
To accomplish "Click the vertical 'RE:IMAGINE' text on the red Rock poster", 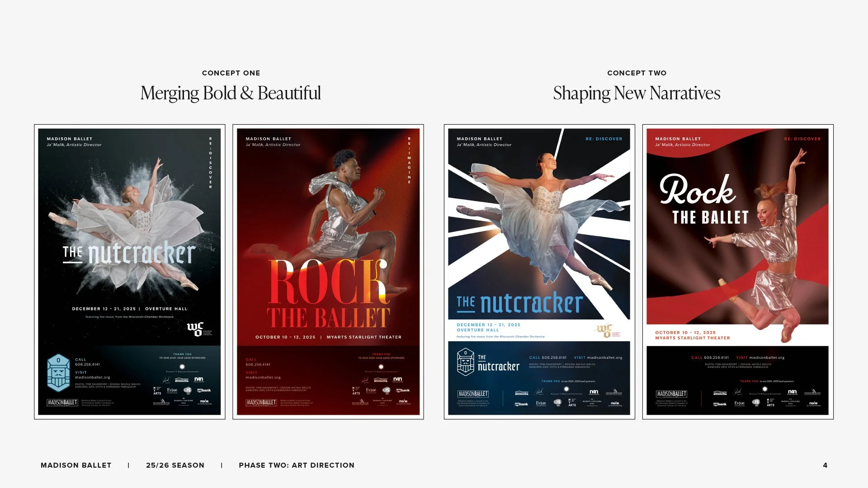I will (409, 160).
